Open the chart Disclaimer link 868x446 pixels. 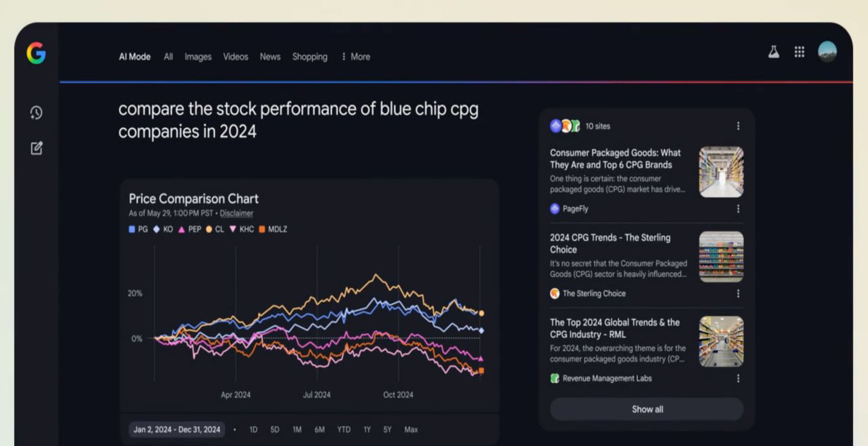point(236,213)
